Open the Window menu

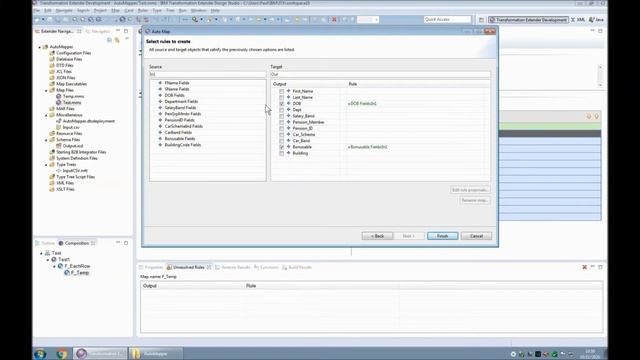pyautogui.click(x=198, y=10)
